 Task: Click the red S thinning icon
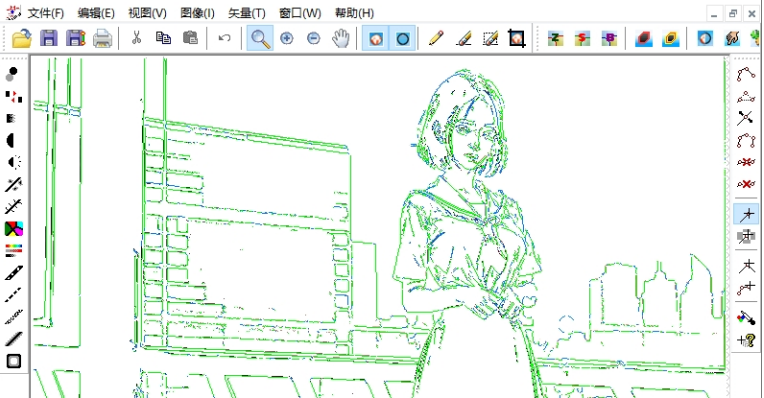click(582, 38)
